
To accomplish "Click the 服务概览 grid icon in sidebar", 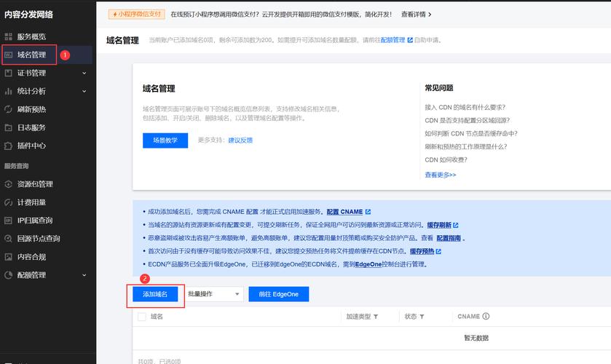I will click(8, 36).
